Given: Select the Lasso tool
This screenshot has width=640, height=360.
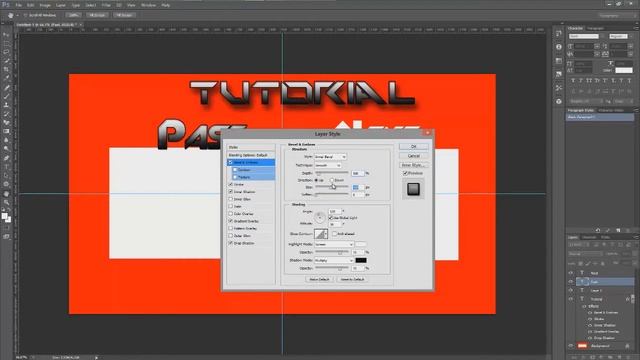Looking at the screenshot, I should [x=6, y=52].
